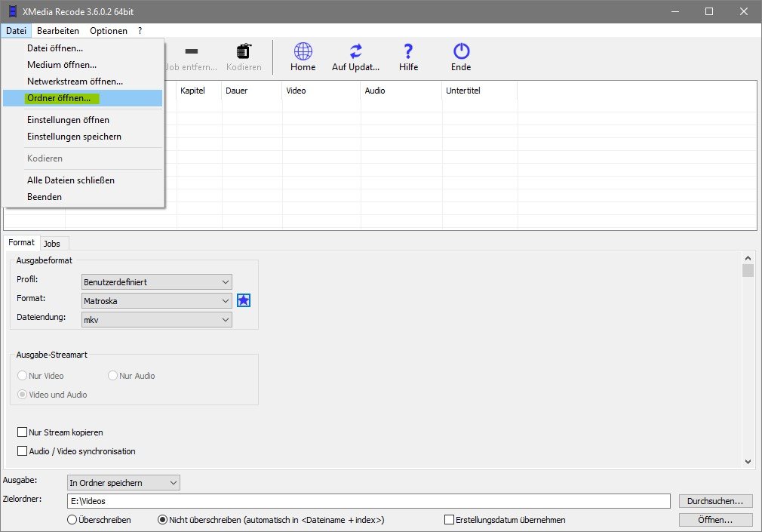Open the Optionen menu

[x=109, y=31]
